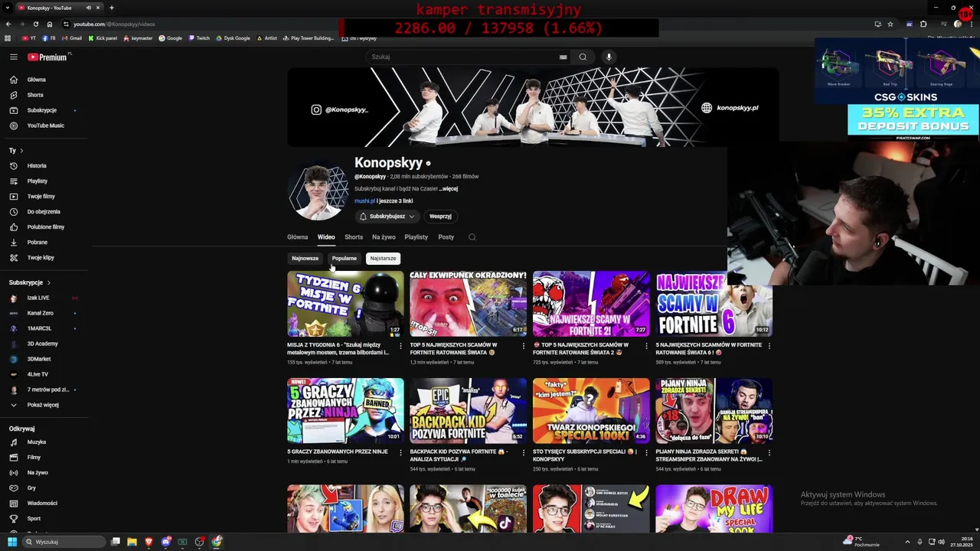This screenshot has width=980, height=551.
Task: Open Brave browser from the taskbar
Action: point(149,542)
